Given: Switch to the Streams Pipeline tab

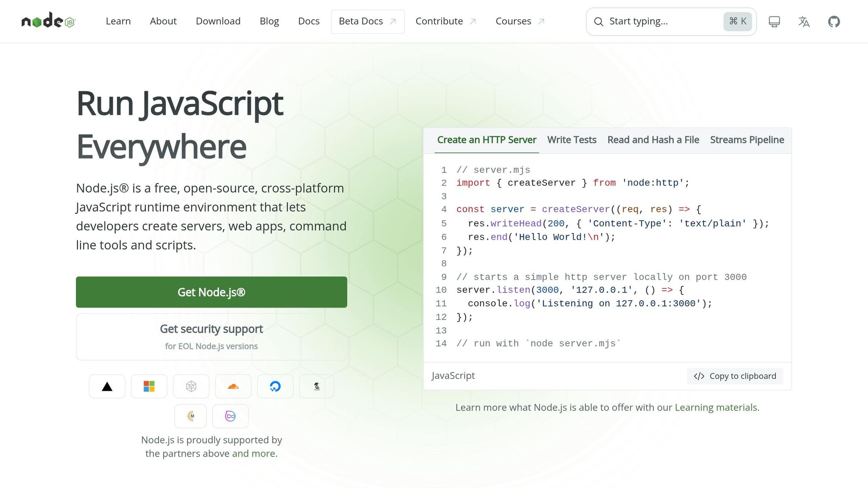Looking at the screenshot, I should click(747, 140).
